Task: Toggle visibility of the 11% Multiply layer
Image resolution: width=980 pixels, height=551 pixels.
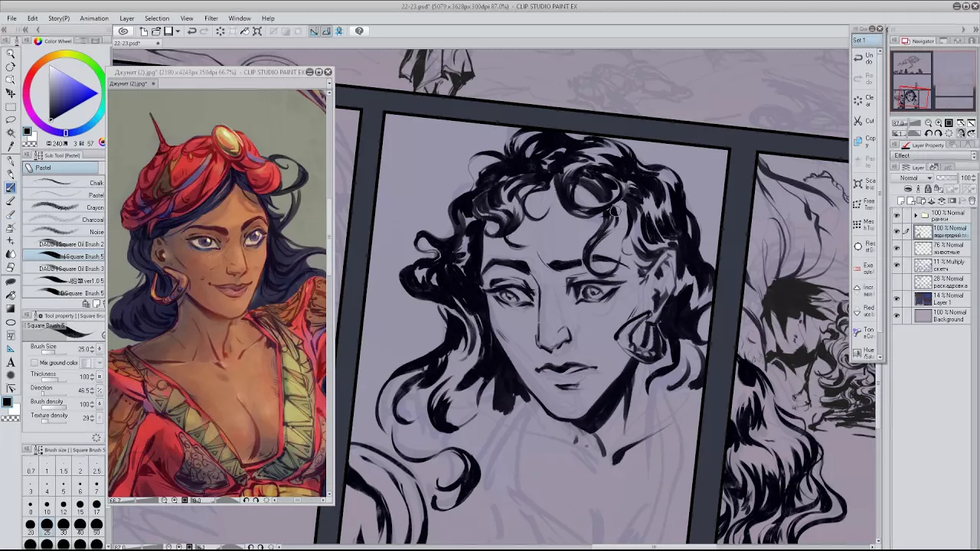Action: pyautogui.click(x=897, y=265)
